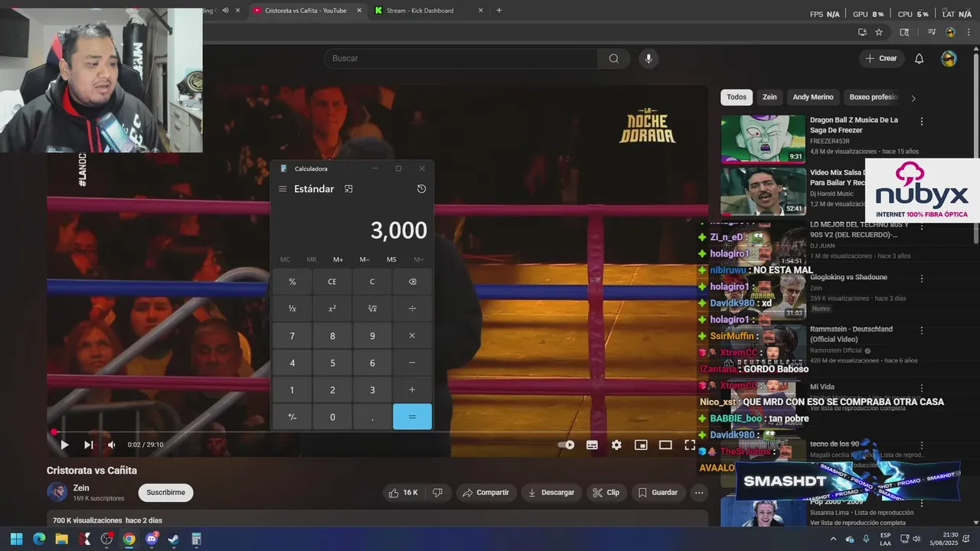
Task: Open a new browser tab
Action: pyautogui.click(x=499, y=11)
